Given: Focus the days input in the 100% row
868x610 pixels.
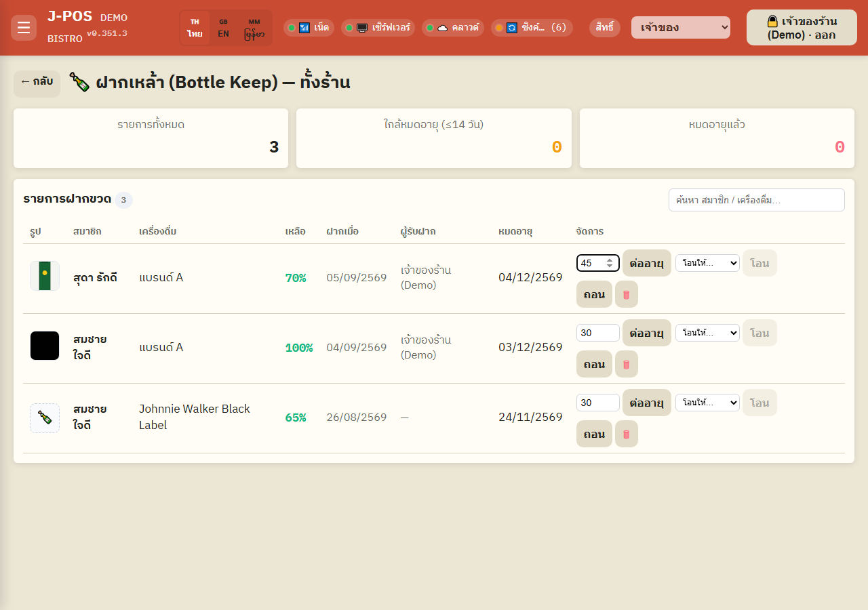Looking at the screenshot, I should [598, 333].
